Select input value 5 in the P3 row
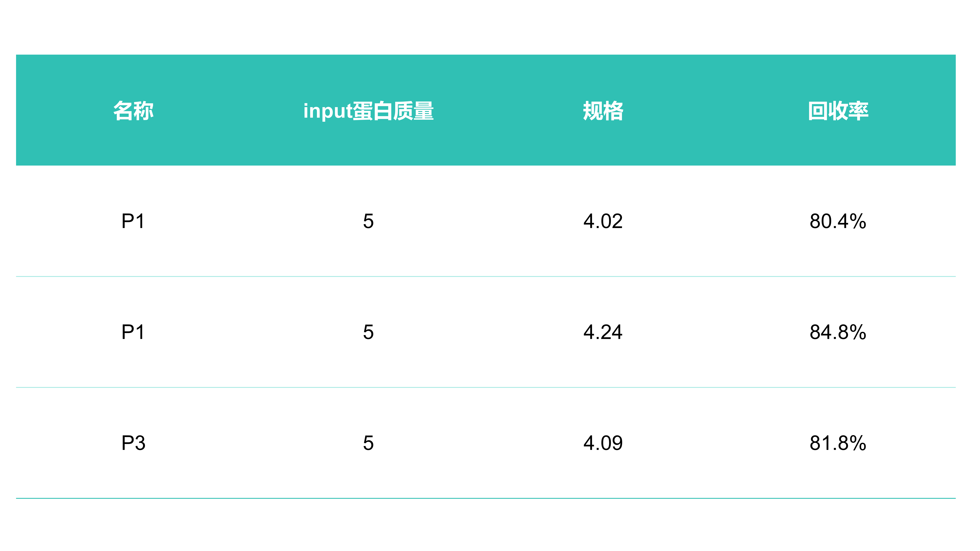The image size is (980, 551). [368, 443]
